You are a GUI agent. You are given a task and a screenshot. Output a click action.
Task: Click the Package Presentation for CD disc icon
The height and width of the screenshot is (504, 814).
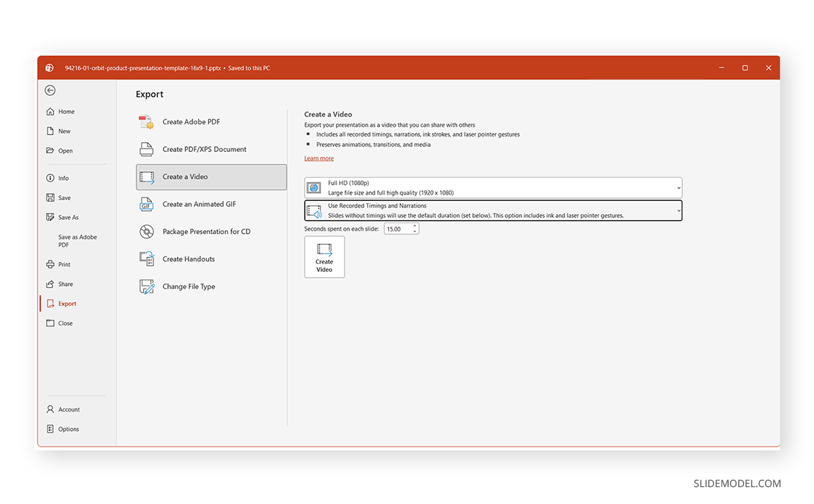click(147, 231)
